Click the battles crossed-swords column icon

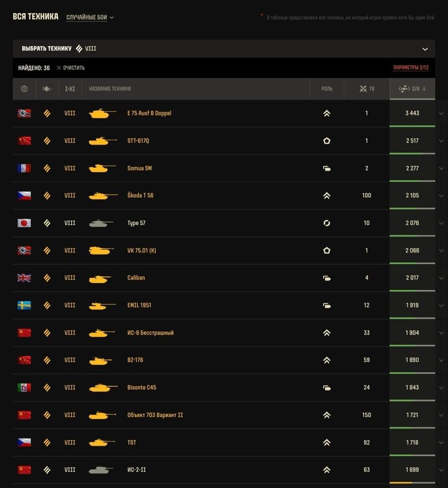[363, 89]
